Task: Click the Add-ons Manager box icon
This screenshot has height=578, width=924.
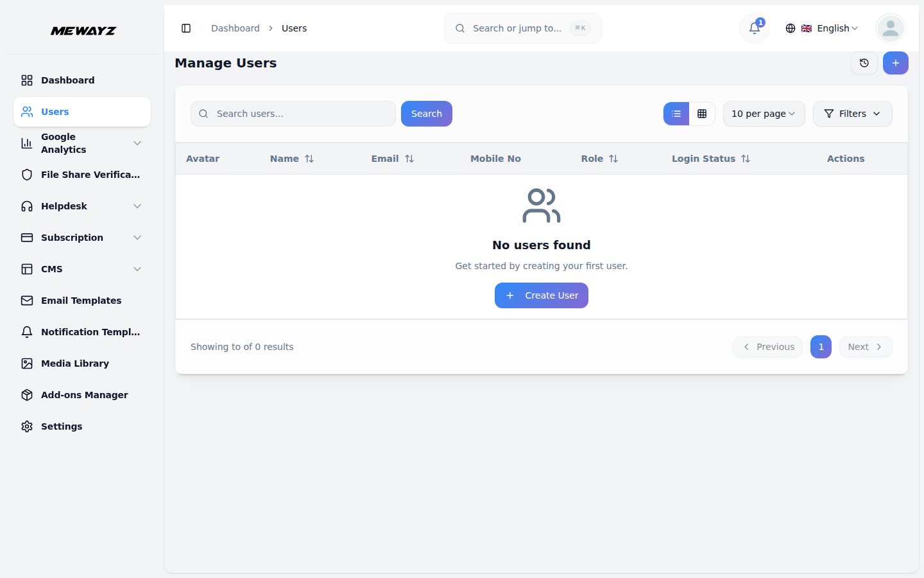Action: 26,395
